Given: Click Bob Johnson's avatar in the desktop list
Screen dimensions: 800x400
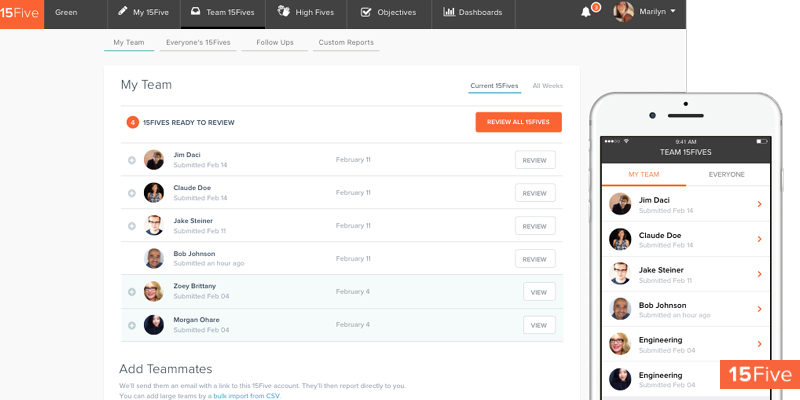Looking at the screenshot, I should point(153,258).
